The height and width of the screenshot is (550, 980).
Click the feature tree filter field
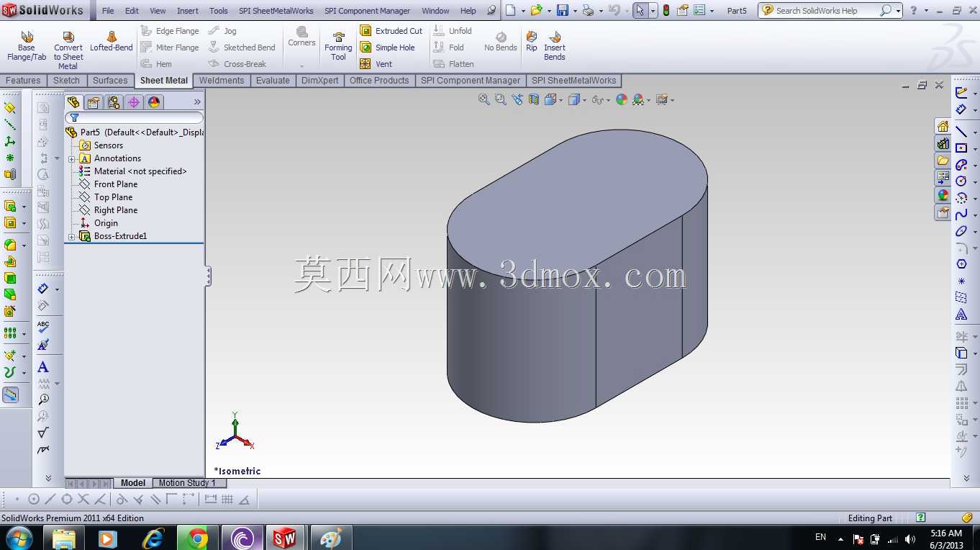click(x=135, y=118)
